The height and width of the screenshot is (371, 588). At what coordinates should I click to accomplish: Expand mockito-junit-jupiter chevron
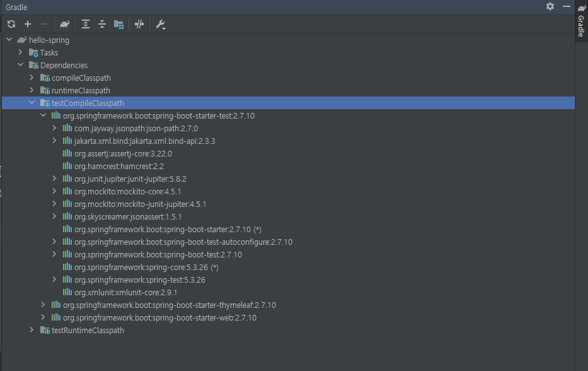[54, 204]
